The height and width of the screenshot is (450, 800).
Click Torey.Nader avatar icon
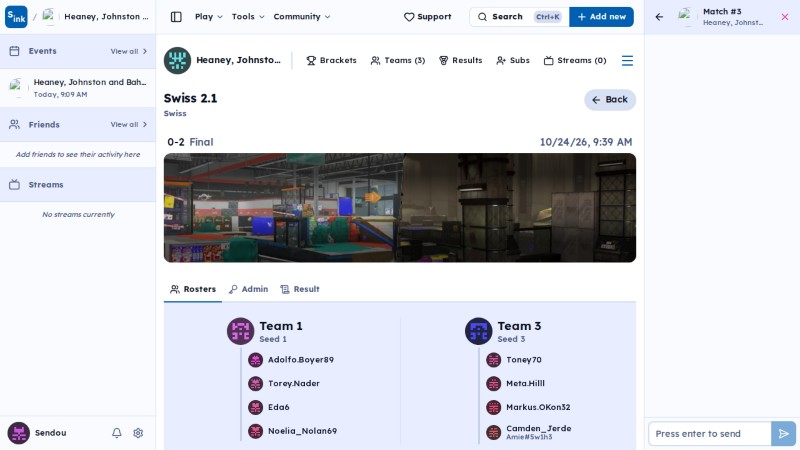(255, 383)
